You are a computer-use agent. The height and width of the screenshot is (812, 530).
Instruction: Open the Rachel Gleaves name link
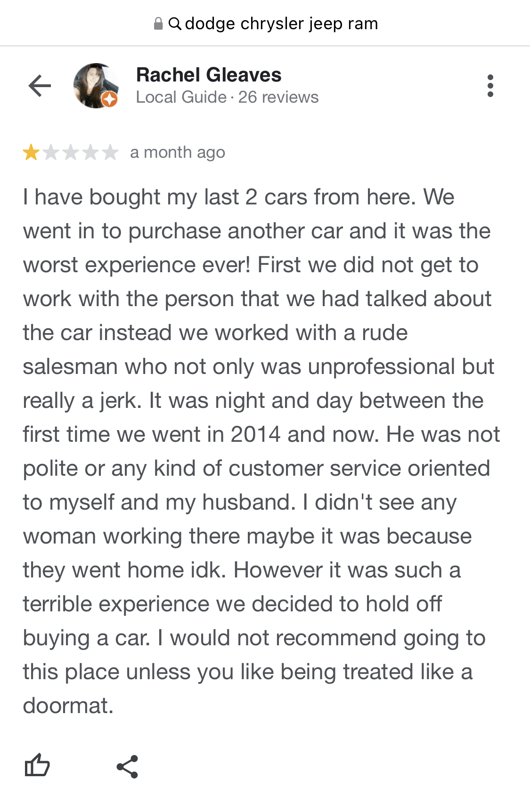click(x=209, y=75)
